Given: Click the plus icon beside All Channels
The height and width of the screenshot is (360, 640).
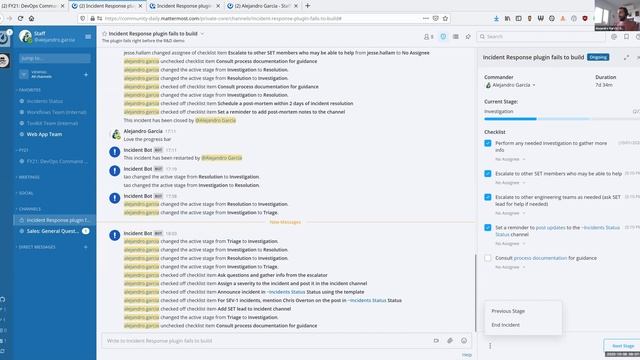Looking at the screenshot, I should [86, 75].
